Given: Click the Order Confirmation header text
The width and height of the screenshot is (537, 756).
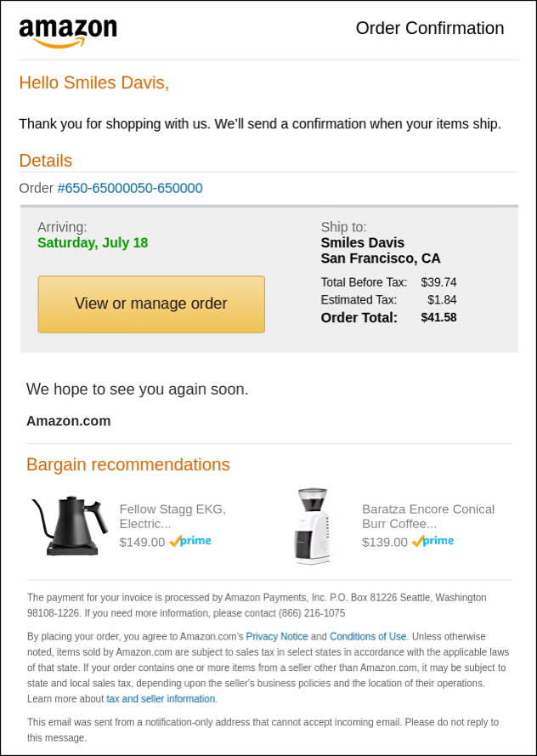Looking at the screenshot, I should click(x=429, y=28).
